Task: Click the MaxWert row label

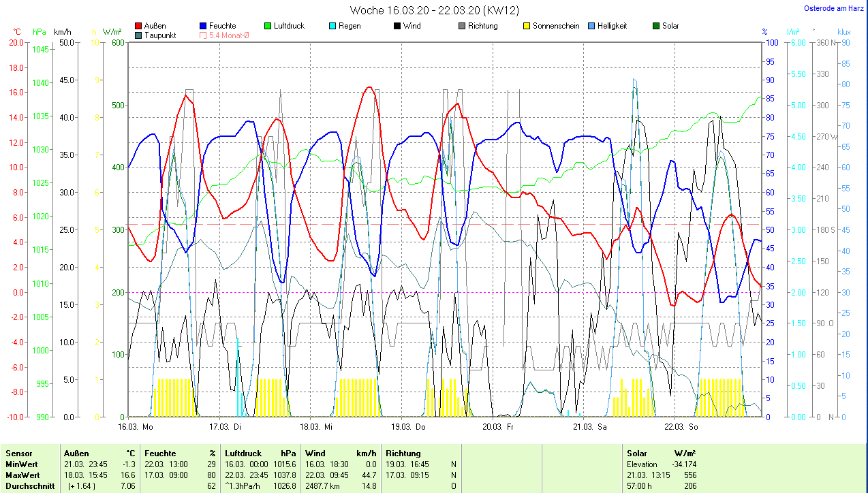Action: pyautogui.click(x=22, y=475)
